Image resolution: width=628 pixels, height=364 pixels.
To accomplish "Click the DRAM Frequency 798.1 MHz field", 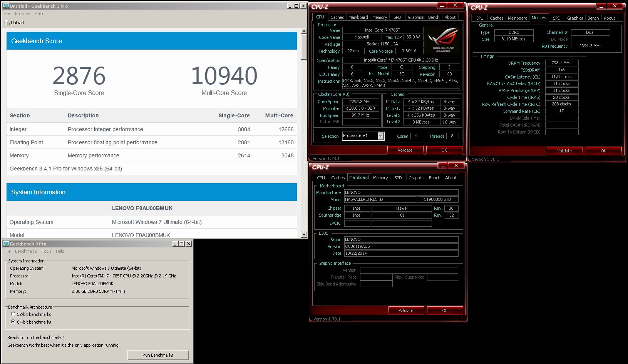I will pos(562,63).
